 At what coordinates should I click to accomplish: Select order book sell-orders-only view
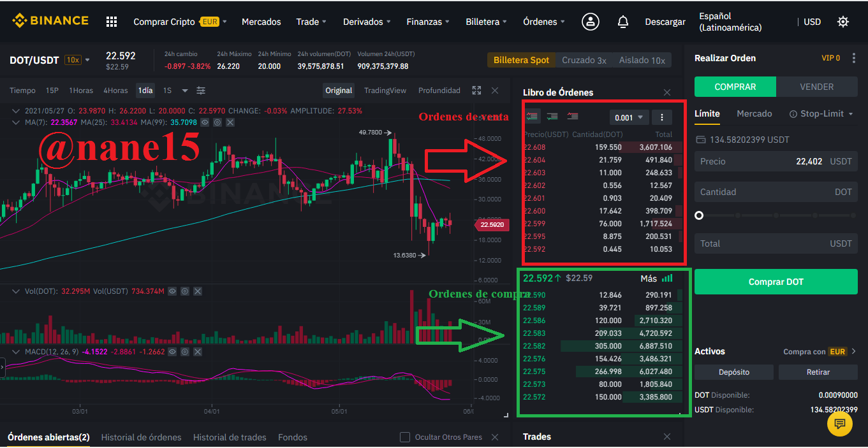point(573,116)
